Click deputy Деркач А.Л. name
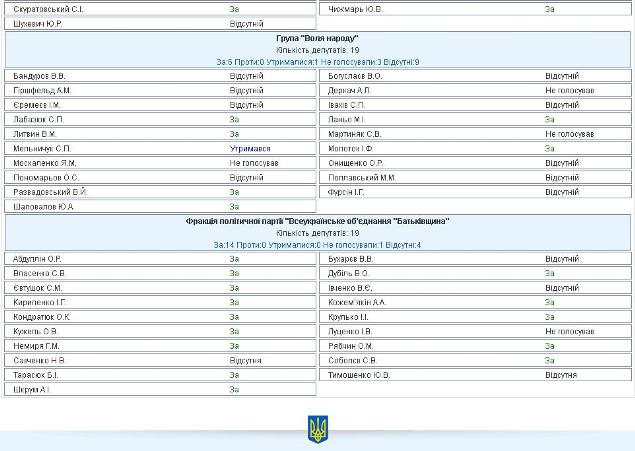 (x=349, y=90)
